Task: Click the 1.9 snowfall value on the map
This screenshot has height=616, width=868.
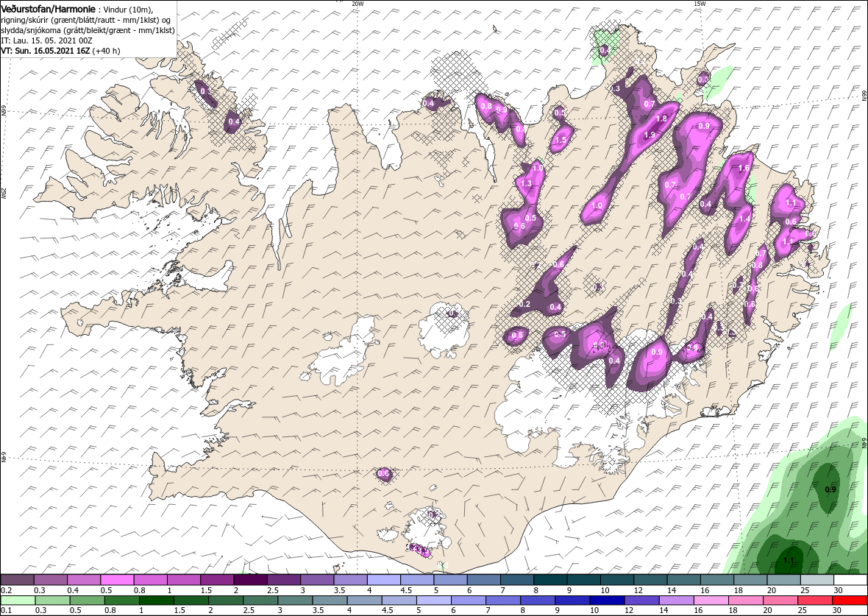Action: coord(650,135)
